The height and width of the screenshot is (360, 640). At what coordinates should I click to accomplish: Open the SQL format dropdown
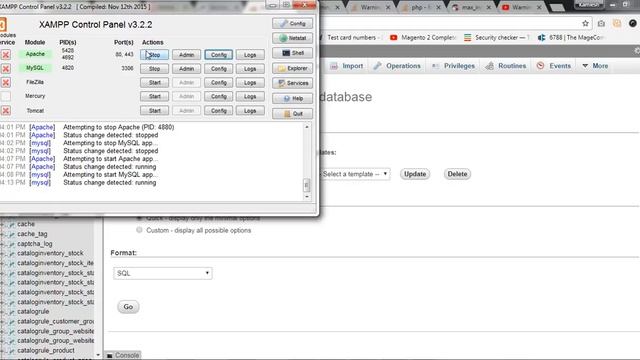coord(162,273)
